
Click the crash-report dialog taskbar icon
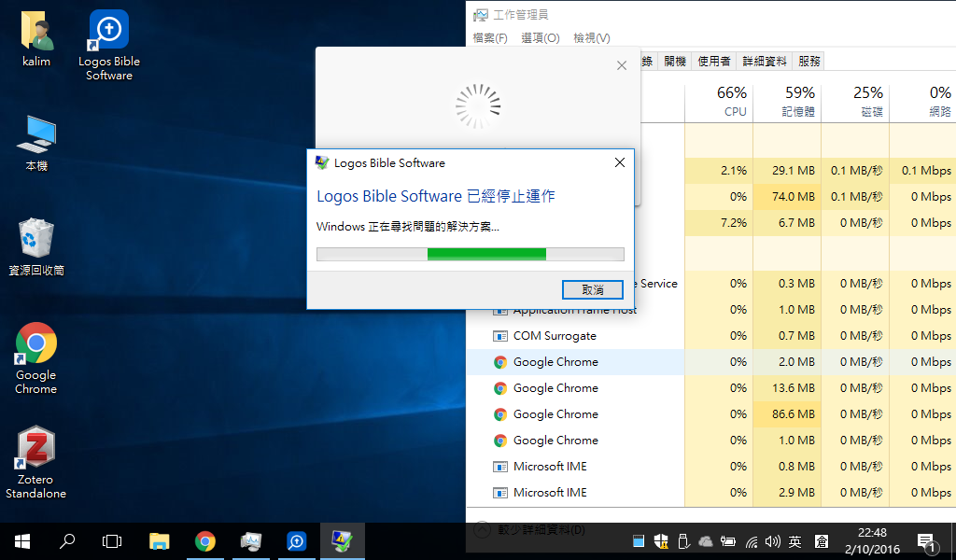pos(342,541)
